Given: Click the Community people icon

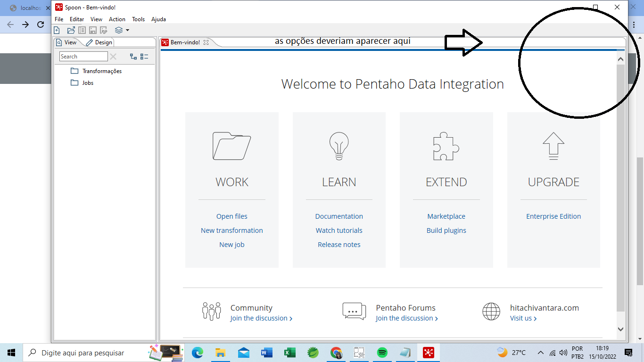Looking at the screenshot, I should point(212,312).
